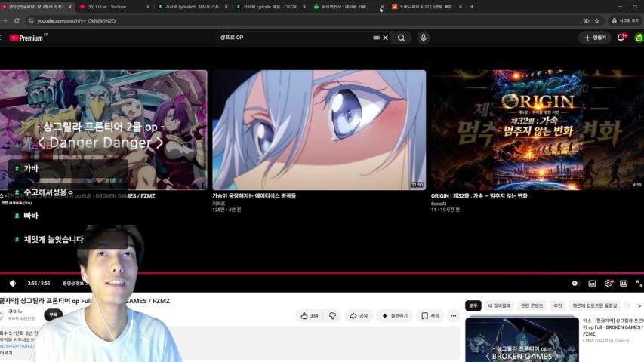644x362 pixels.
Task: Bookmark this page with star icon
Action: [596, 20]
